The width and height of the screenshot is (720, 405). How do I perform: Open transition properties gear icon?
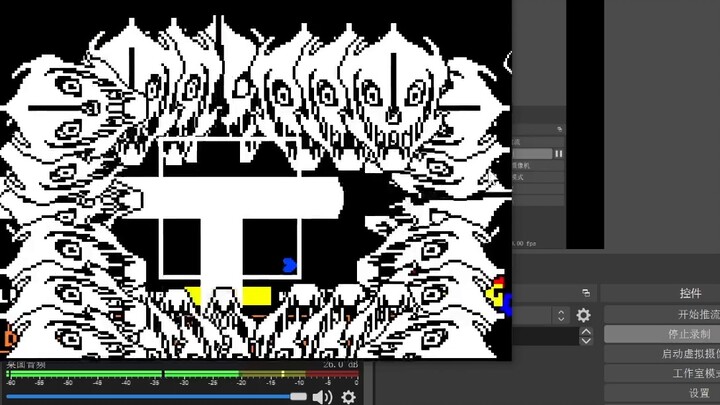583,315
